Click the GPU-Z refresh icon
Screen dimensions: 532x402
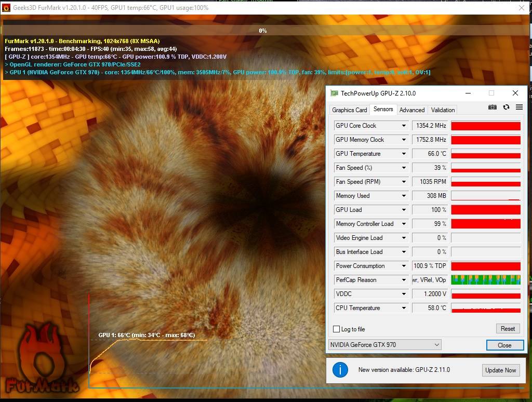(x=506, y=107)
